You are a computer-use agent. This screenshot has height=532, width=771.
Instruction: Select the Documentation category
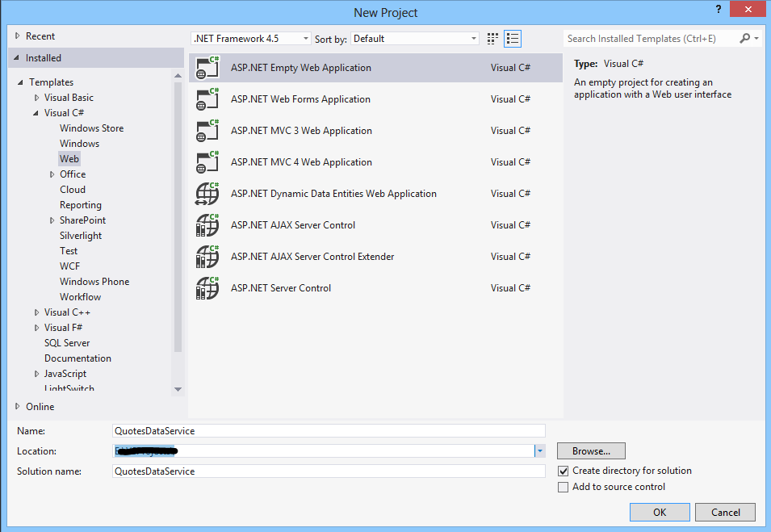[78, 358]
